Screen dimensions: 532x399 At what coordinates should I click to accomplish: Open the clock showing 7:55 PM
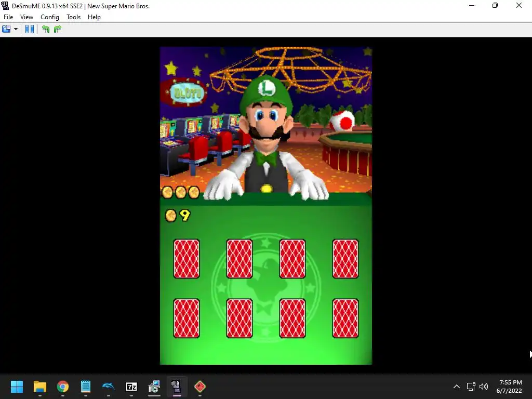point(510,387)
